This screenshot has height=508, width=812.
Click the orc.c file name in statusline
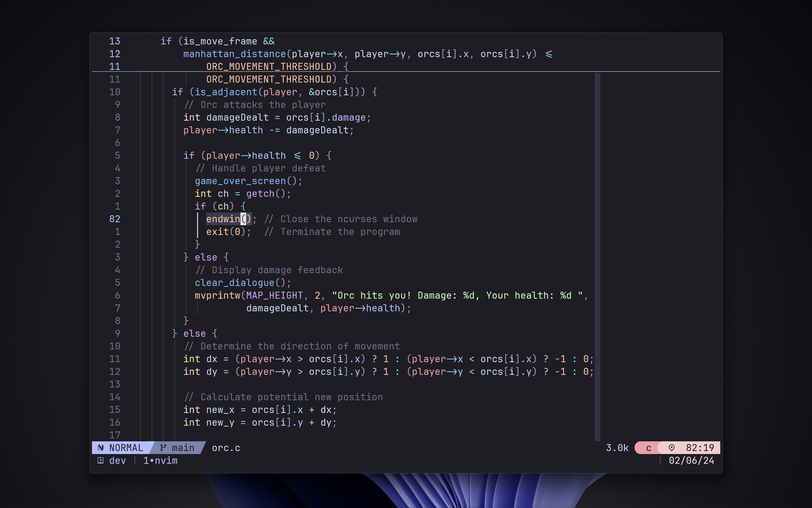226,448
